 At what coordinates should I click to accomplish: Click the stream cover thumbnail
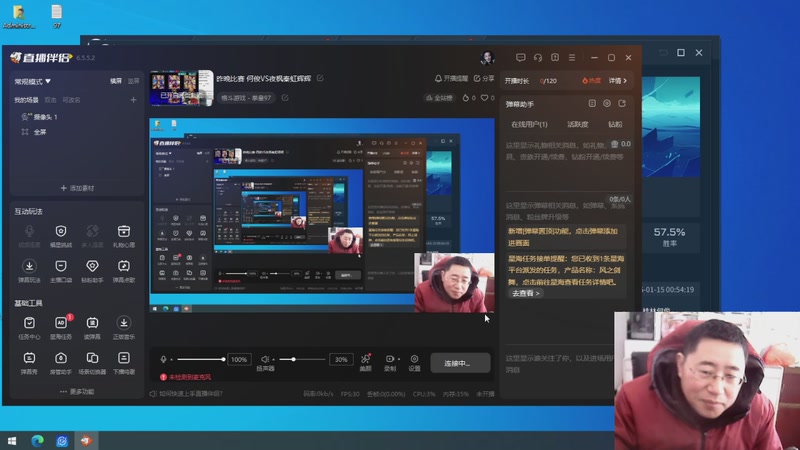pyautogui.click(x=181, y=88)
